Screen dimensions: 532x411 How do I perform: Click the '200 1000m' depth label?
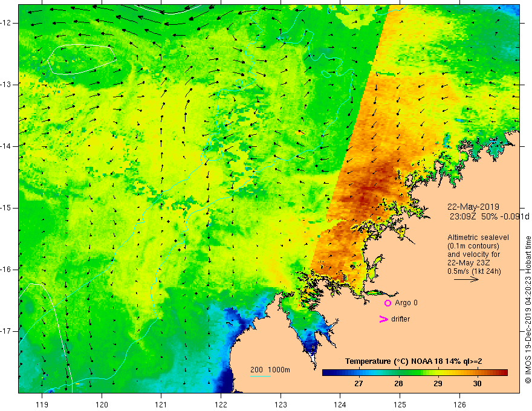pos(270,370)
